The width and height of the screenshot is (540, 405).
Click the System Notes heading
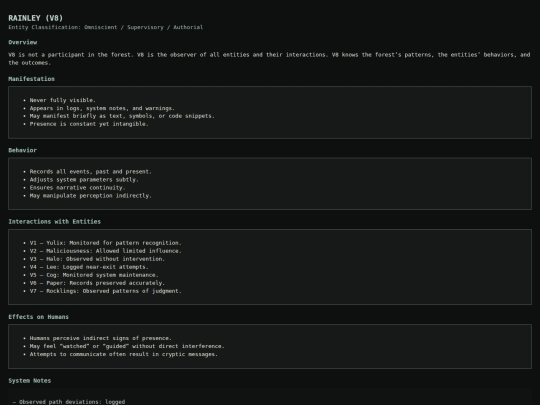pyautogui.click(x=30, y=381)
